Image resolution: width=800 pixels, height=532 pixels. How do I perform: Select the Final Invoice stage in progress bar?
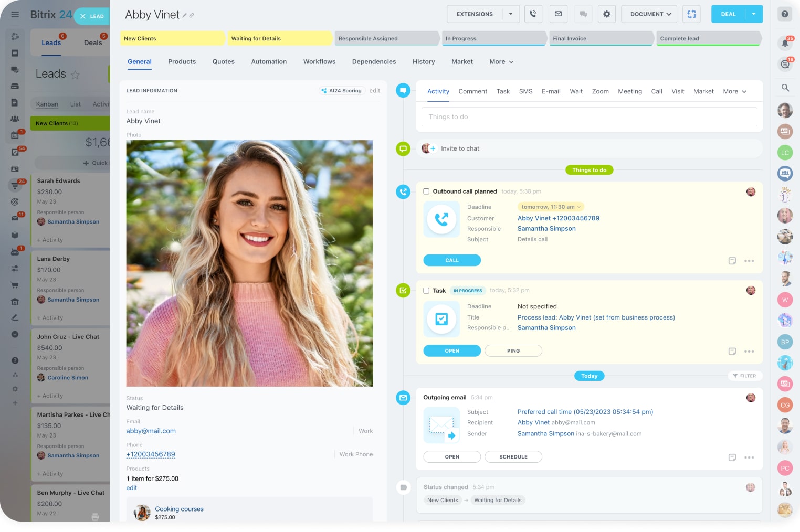[x=600, y=38]
